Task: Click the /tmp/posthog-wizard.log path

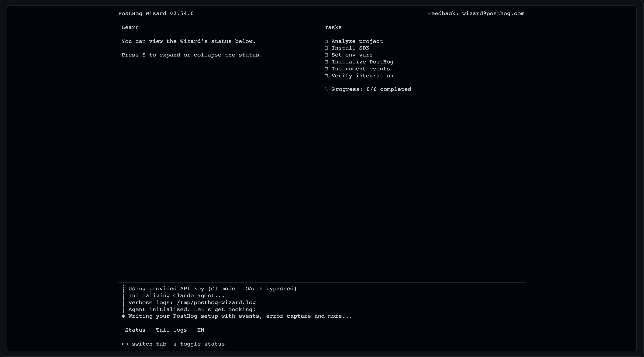Action: pos(216,303)
